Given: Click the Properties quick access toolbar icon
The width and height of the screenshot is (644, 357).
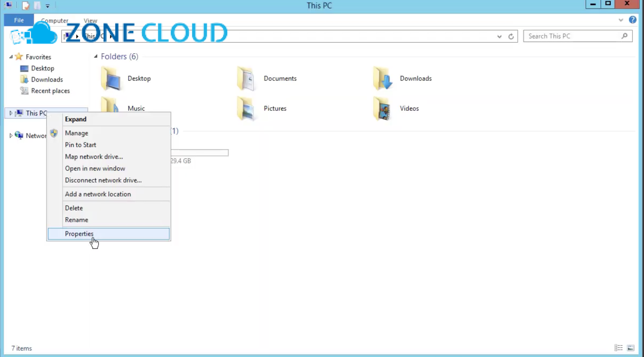Looking at the screenshot, I should pyautogui.click(x=26, y=6).
